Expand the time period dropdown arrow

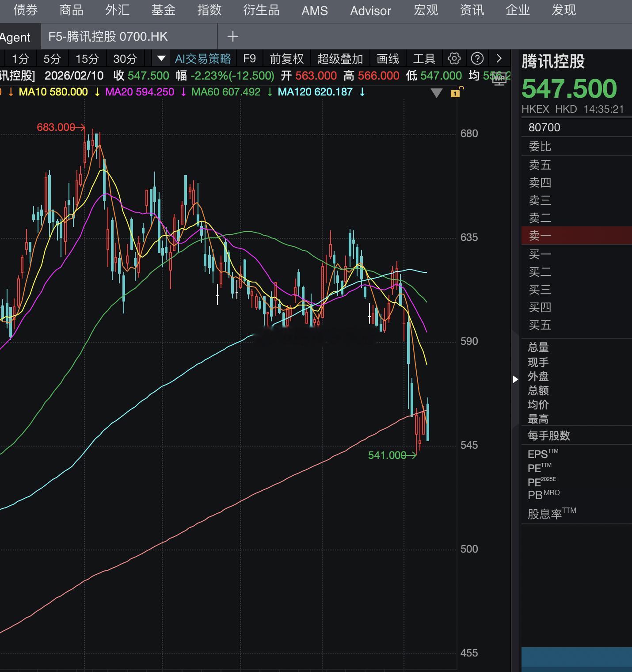click(161, 59)
